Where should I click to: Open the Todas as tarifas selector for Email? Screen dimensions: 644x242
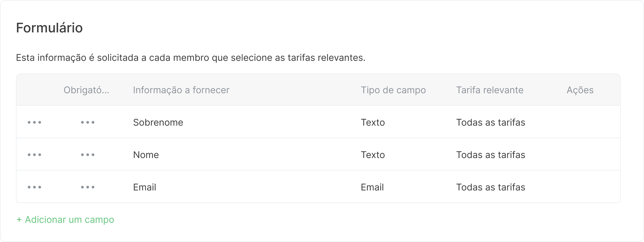(490, 186)
